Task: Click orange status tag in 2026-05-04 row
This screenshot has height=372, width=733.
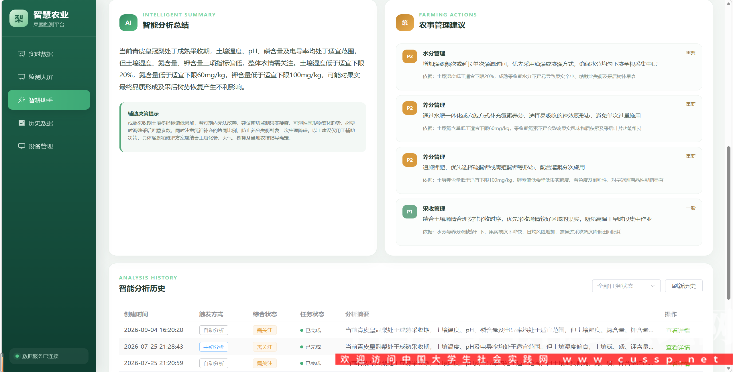Action: pos(265,330)
